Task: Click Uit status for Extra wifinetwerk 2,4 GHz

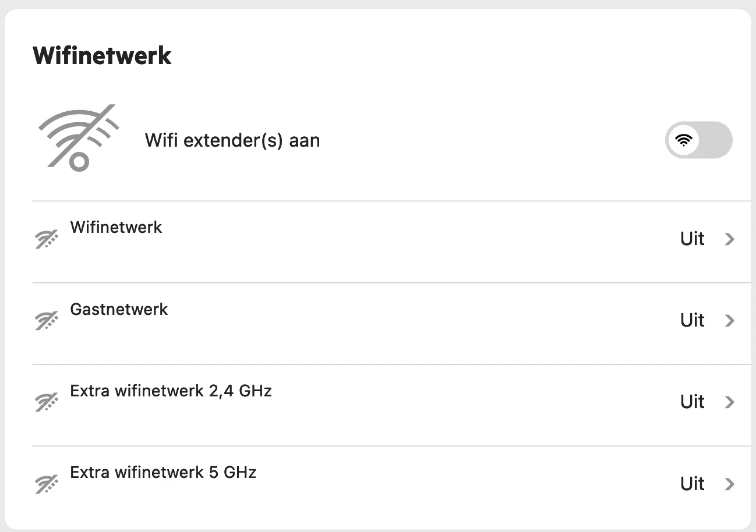Action: (692, 402)
